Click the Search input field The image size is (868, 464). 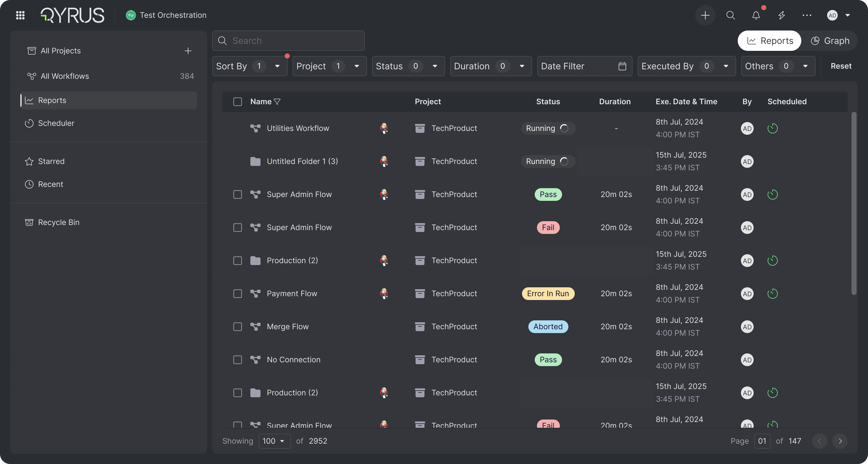coord(288,41)
